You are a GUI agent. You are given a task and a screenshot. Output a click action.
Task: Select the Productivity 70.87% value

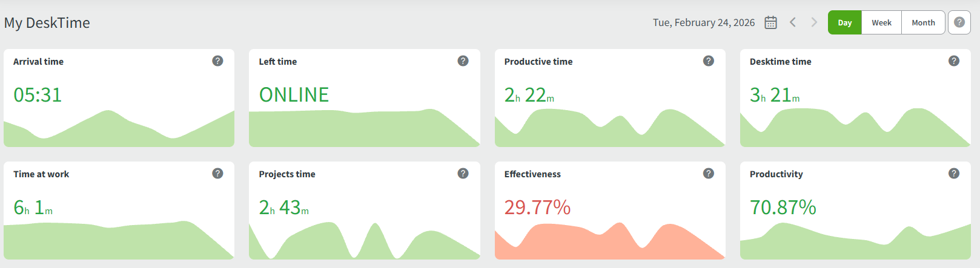(x=783, y=208)
